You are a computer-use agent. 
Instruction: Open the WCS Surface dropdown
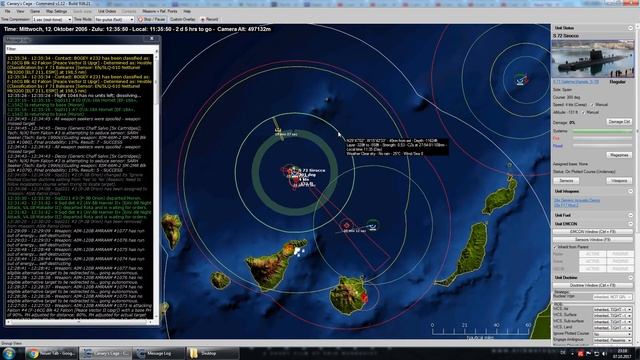(x=612, y=316)
